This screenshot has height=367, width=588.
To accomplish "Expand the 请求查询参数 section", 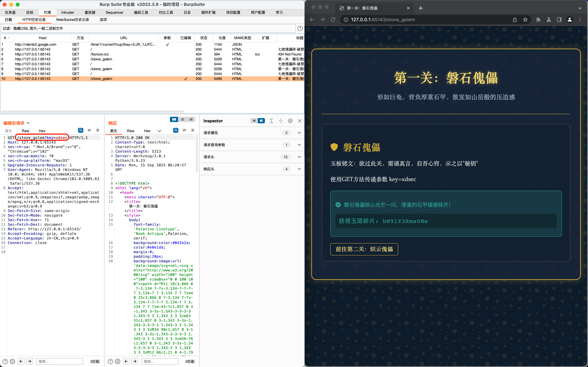I will coord(299,145).
